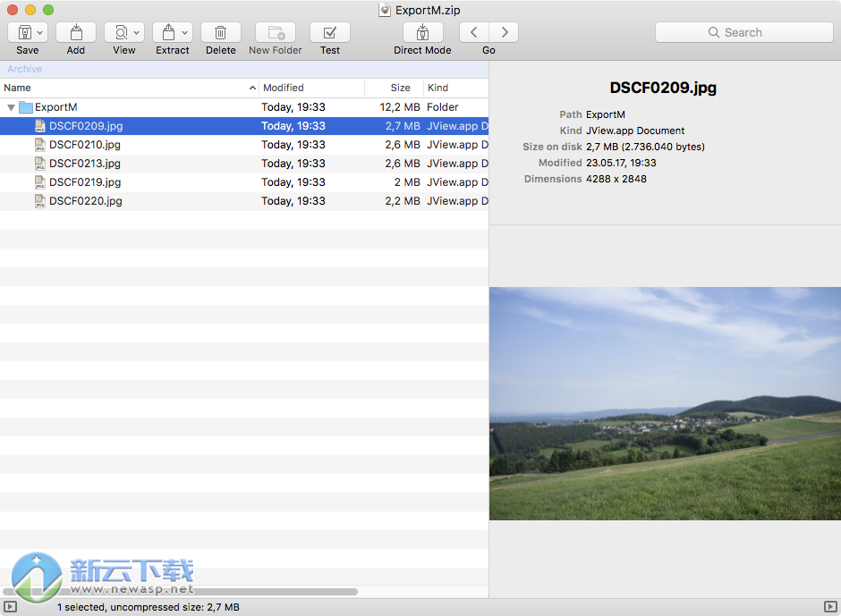Click the Go back arrow

point(473,31)
